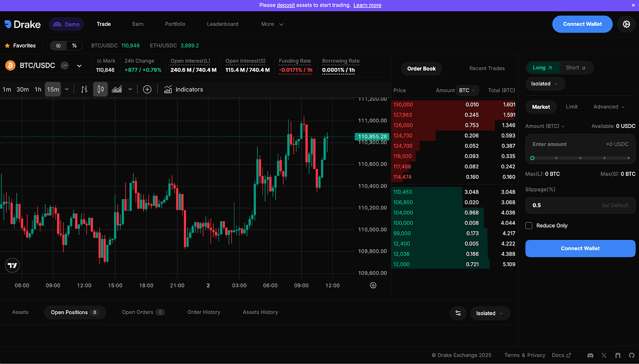Screen dimensions: 639x364
Task: Click Set Default for slippage
Action: [615, 205]
